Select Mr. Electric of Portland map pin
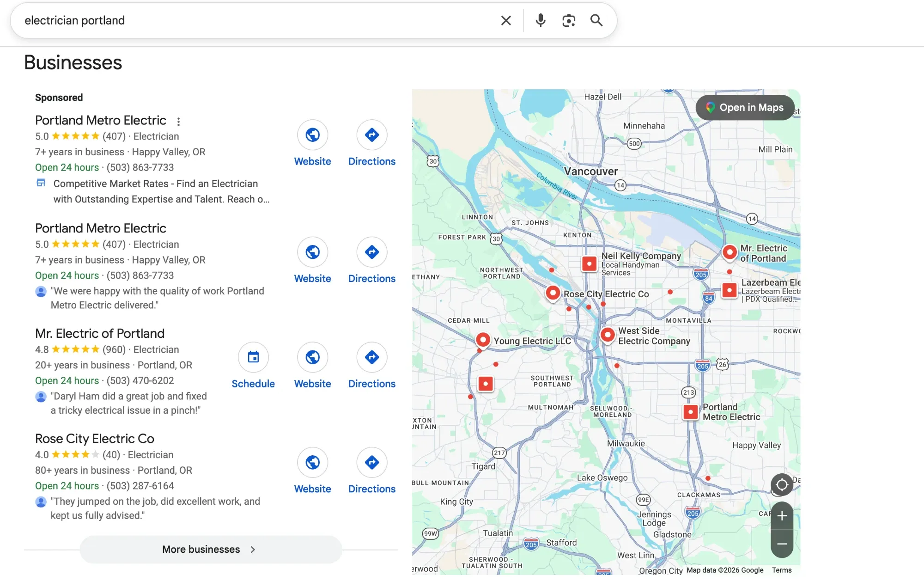The height and width of the screenshot is (581, 924). [729, 252]
